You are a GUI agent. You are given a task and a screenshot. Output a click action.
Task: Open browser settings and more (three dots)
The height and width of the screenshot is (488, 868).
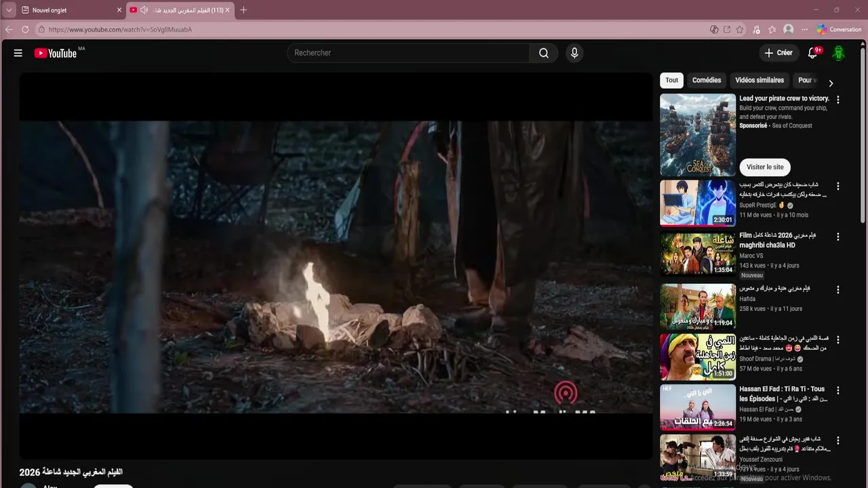[805, 29]
